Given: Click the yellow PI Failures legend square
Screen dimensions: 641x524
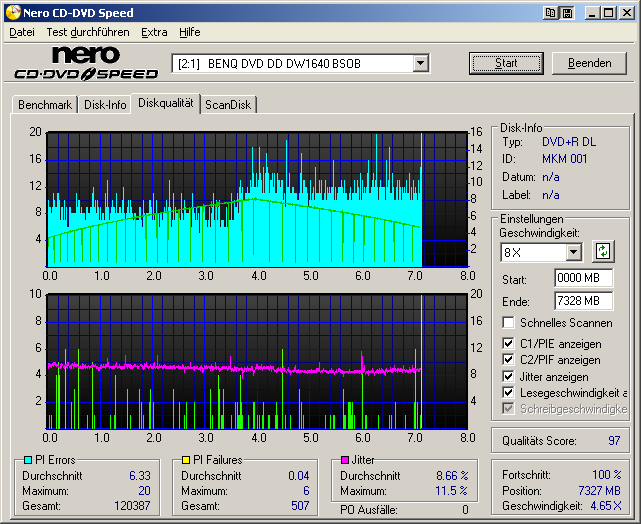Looking at the screenshot, I should pyautogui.click(x=186, y=460).
